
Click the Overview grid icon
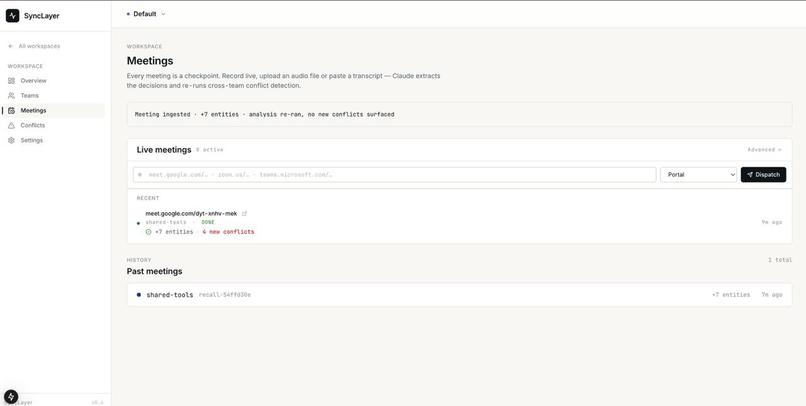[11, 81]
